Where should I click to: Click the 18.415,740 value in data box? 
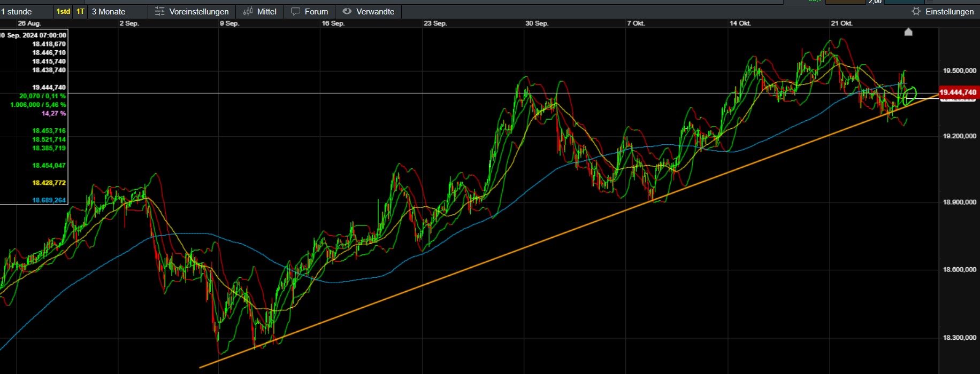coord(49,61)
